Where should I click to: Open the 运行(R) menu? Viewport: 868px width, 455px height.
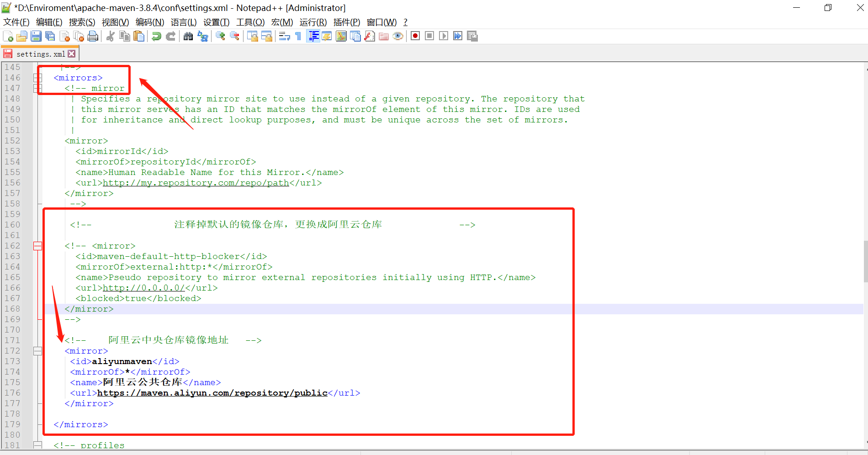313,22
